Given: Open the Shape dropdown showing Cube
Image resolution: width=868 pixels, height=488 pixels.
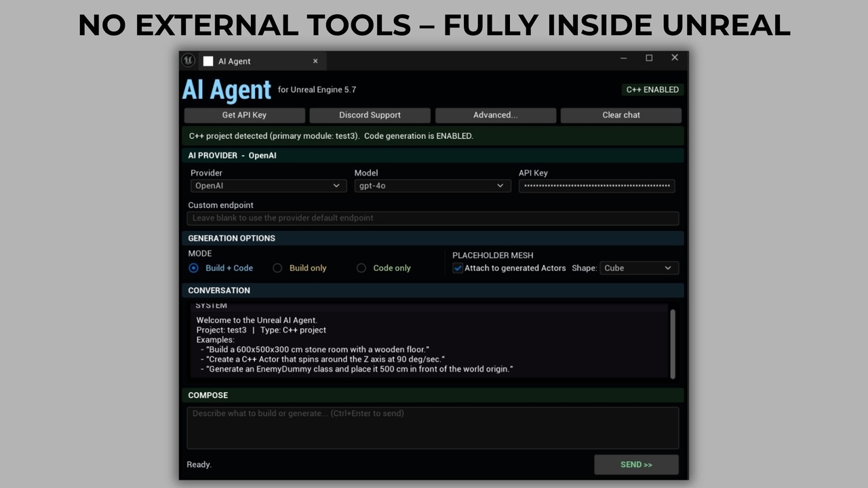Looking at the screenshot, I should point(639,268).
